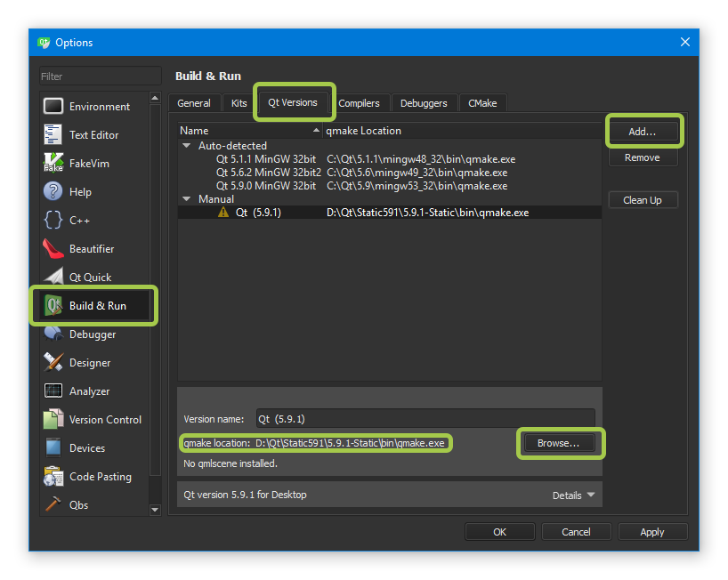The height and width of the screenshot is (580, 728).
Task: Click the Help question mark icon
Action: click(53, 191)
